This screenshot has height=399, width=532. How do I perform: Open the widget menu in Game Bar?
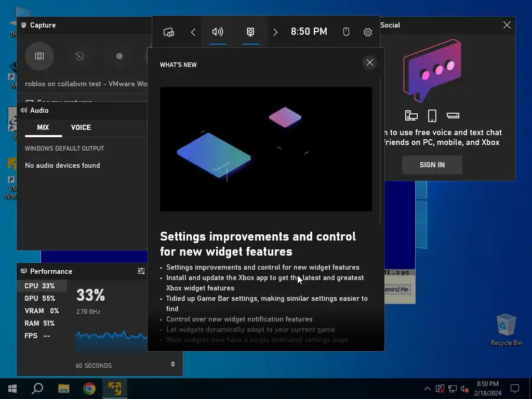coord(169,32)
